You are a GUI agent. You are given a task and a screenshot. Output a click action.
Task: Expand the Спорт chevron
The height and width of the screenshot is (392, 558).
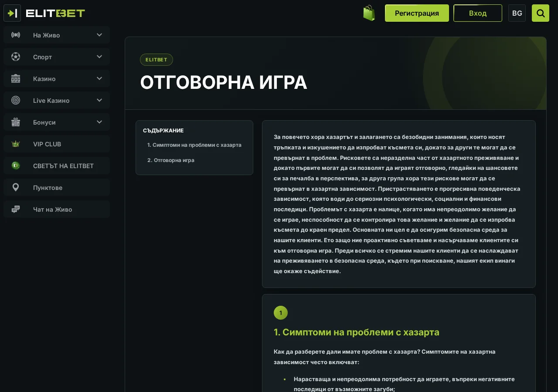(99, 57)
